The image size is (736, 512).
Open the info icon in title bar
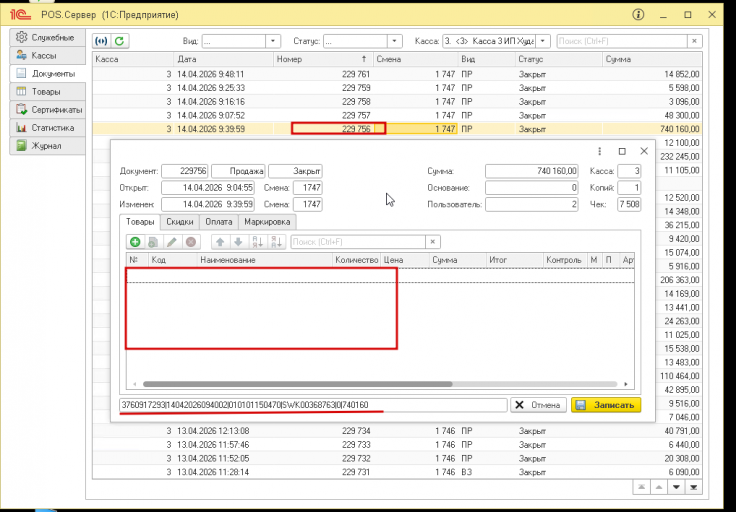point(638,15)
